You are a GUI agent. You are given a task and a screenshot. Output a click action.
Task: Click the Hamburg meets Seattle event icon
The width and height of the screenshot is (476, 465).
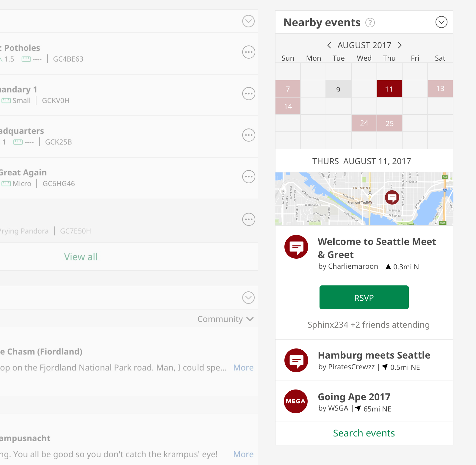point(296,360)
